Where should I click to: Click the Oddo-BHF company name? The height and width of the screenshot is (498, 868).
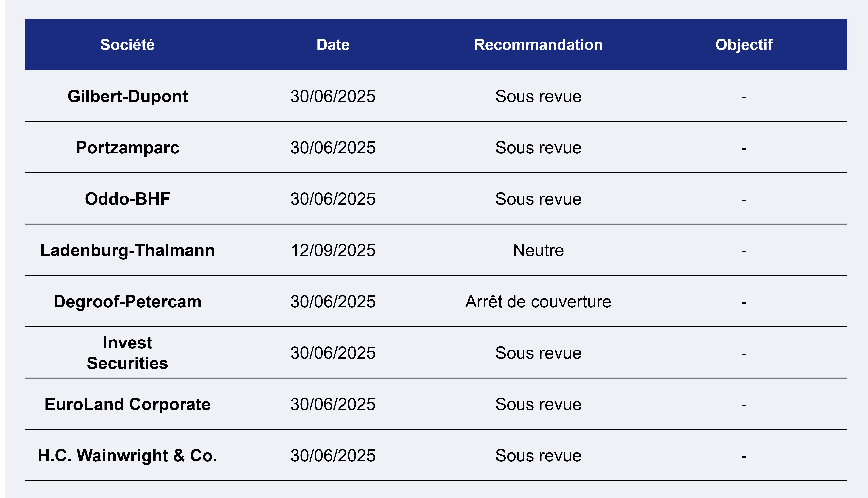coord(127,199)
